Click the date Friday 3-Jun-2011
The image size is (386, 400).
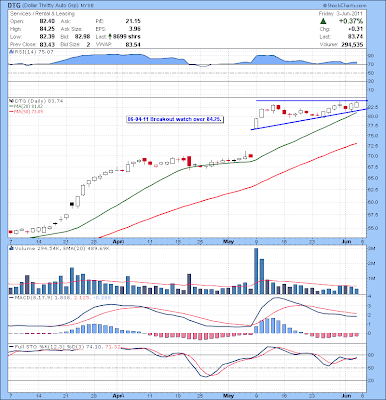coord(341,14)
